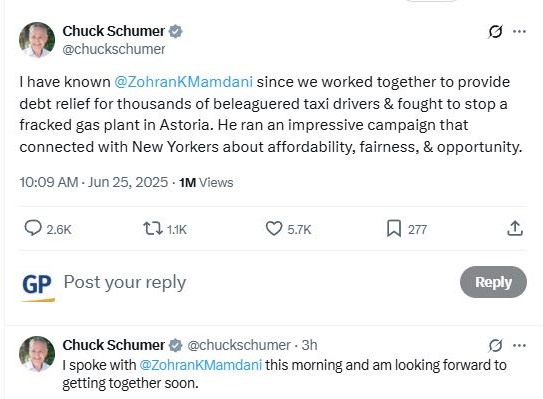Click the reply comment icon showing 2.6K

(x=33, y=229)
